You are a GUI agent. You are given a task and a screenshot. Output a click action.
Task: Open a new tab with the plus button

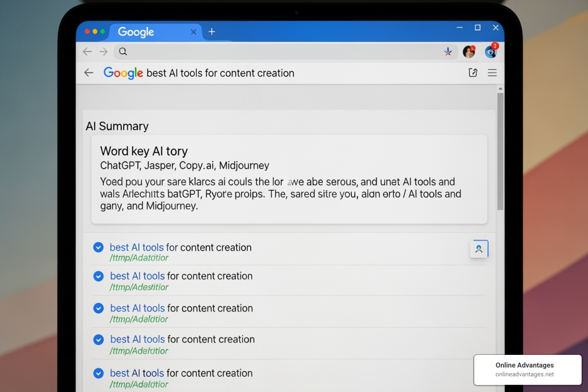click(x=212, y=32)
